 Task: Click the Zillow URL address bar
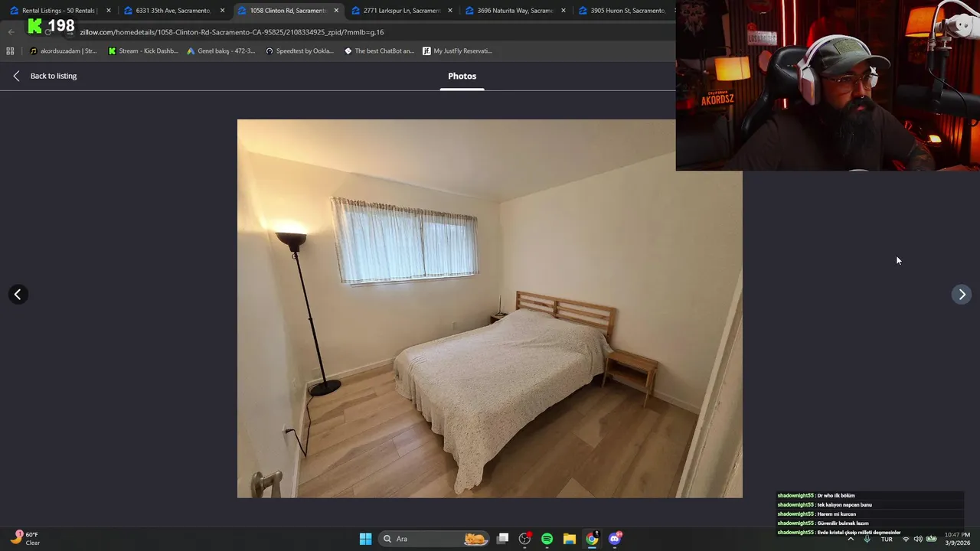click(367, 32)
